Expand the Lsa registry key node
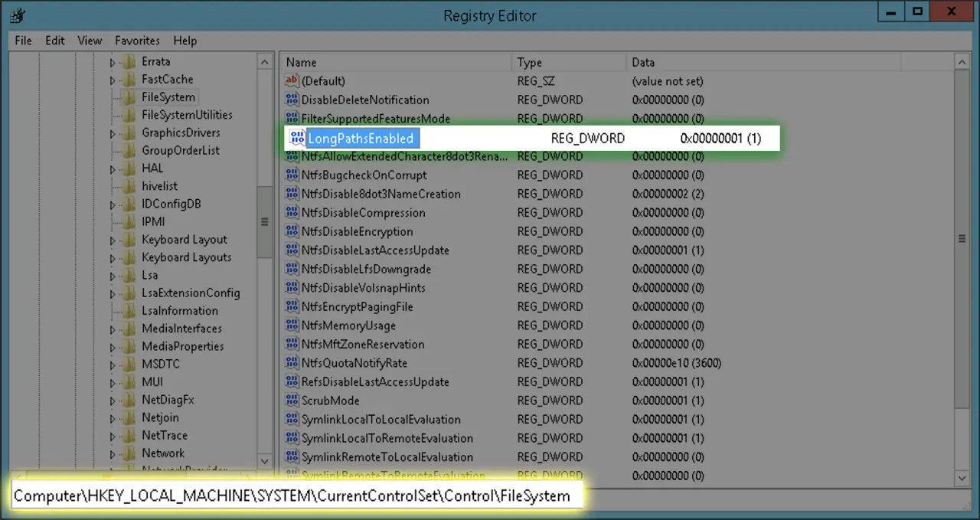The width and height of the screenshot is (980, 520). coord(113,276)
